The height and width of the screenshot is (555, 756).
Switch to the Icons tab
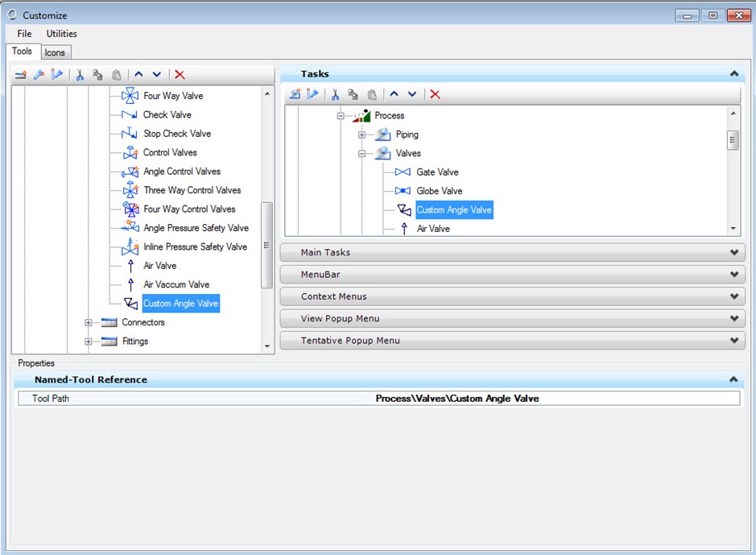coord(55,52)
